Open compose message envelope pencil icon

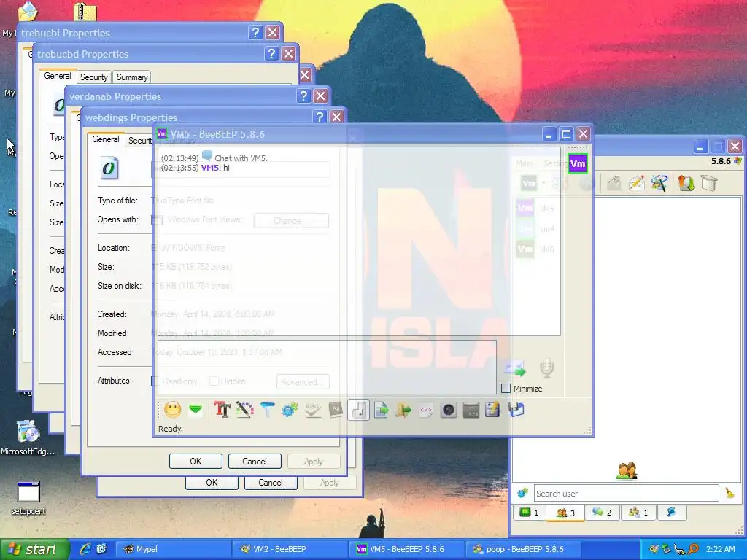[x=636, y=183]
